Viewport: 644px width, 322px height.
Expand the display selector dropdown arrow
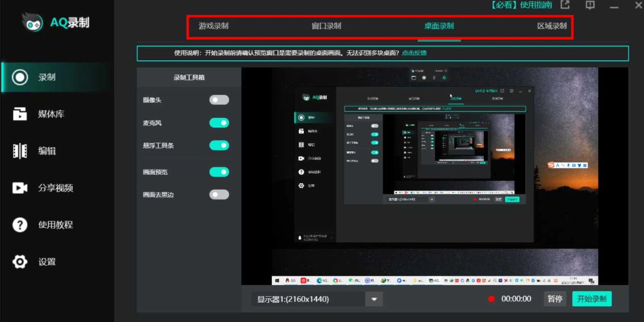pos(374,299)
